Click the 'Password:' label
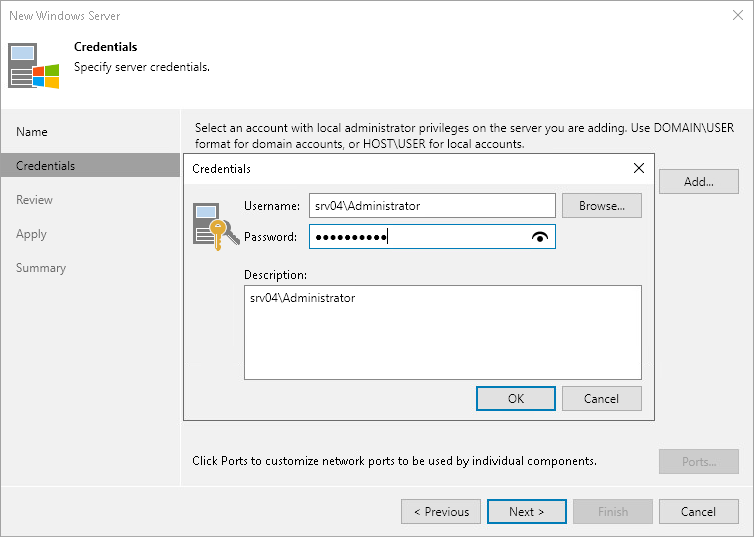 tap(270, 237)
